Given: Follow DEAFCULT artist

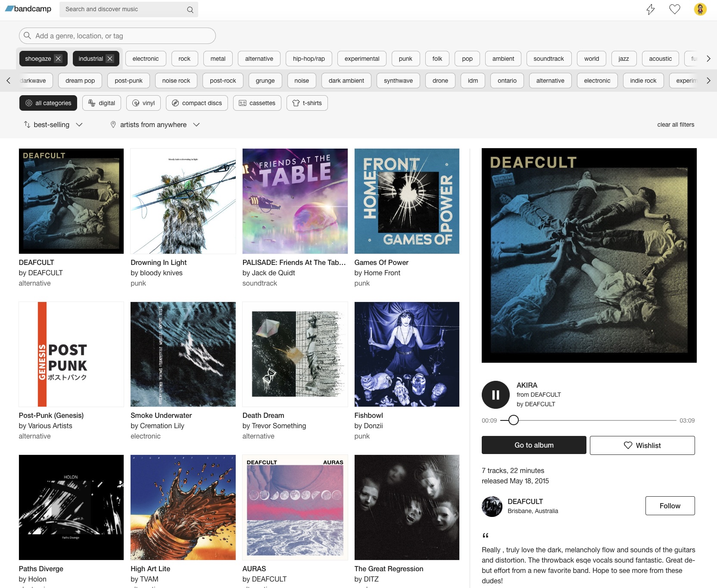Looking at the screenshot, I should pyautogui.click(x=670, y=506).
